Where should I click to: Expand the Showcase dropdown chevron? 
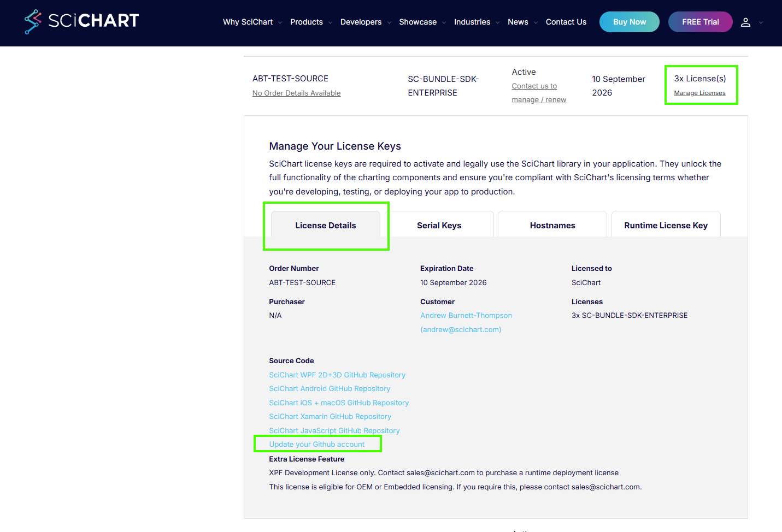click(x=444, y=22)
